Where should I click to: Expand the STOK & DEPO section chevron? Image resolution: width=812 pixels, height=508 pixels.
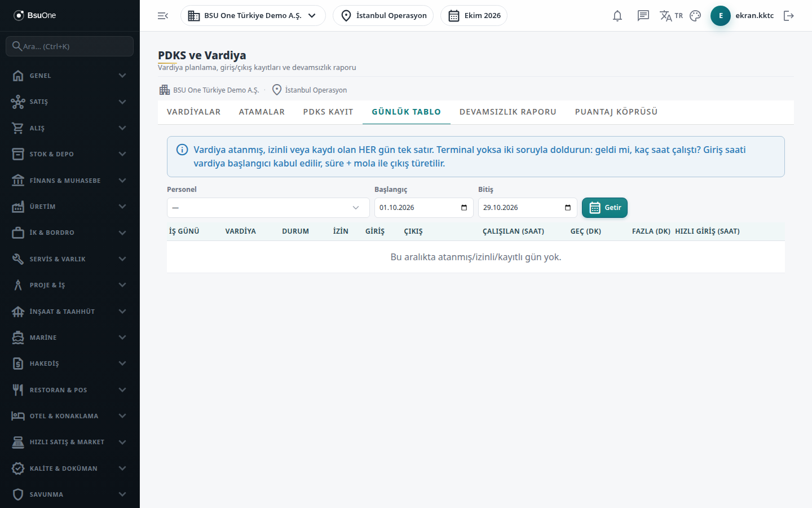point(122,154)
